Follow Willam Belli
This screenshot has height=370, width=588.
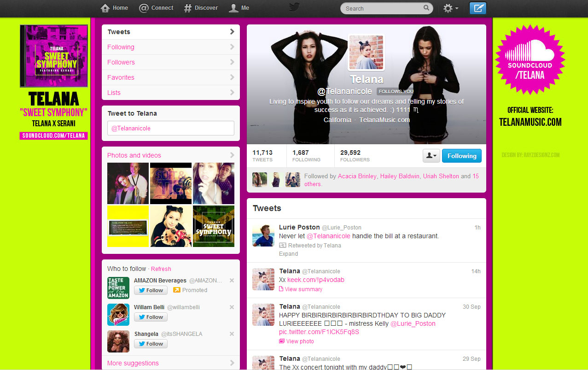[x=151, y=317]
